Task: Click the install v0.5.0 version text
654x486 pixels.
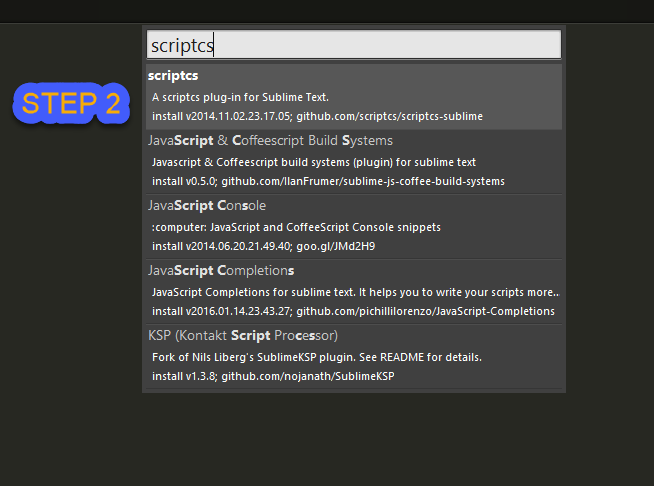Action: [x=183, y=181]
